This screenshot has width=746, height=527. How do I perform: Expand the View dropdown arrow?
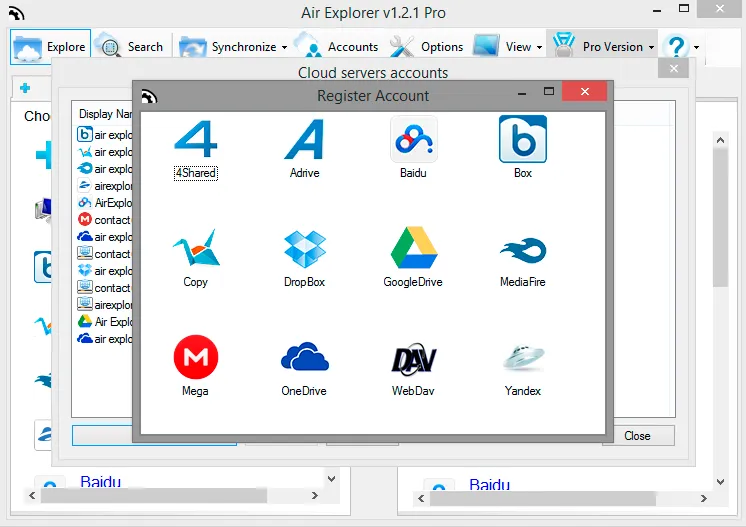coord(539,48)
